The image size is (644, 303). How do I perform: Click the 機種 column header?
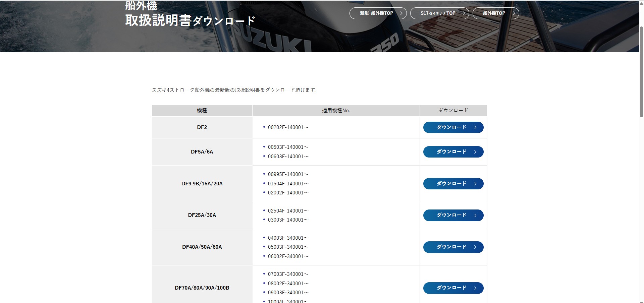pyautogui.click(x=202, y=111)
